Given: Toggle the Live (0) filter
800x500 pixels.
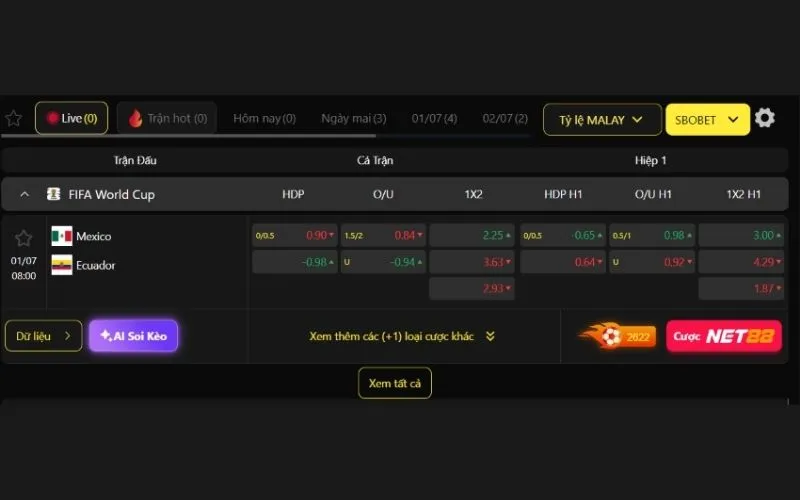Looking at the screenshot, I should [71, 118].
